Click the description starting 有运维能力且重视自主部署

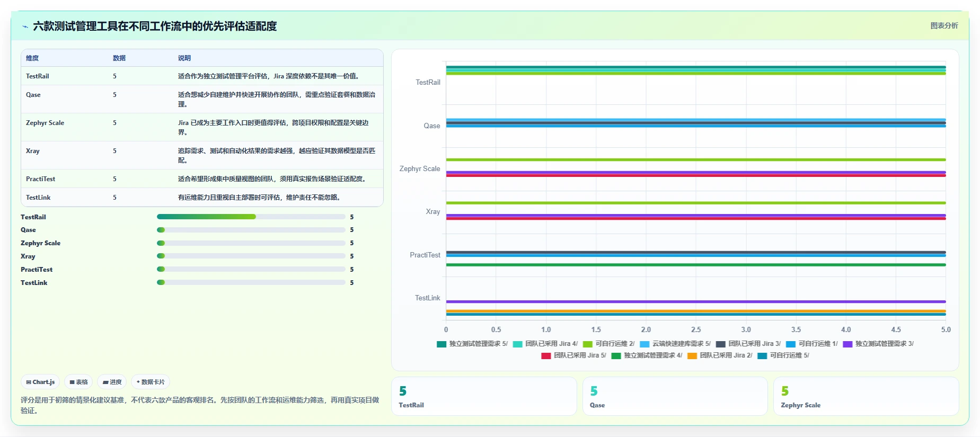[261, 198]
